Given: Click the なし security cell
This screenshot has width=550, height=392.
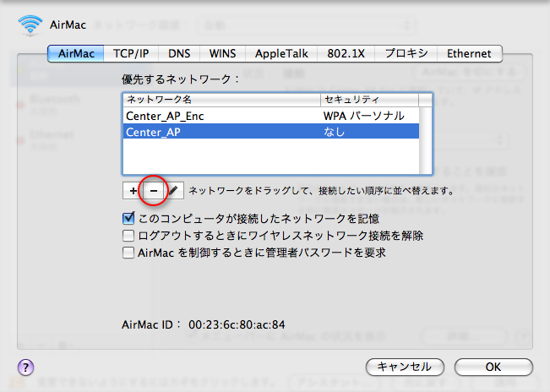Looking at the screenshot, I should (x=334, y=132).
